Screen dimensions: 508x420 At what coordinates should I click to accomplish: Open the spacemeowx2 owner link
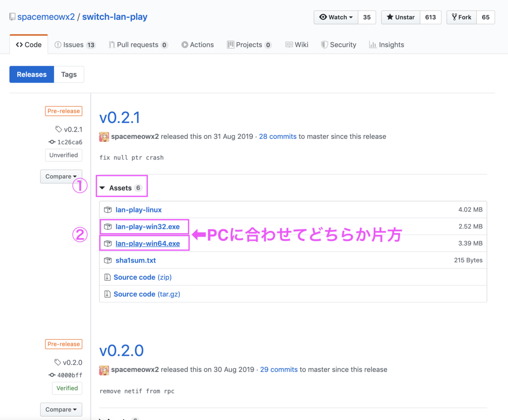pyautogui.click(x=46, y=17)
